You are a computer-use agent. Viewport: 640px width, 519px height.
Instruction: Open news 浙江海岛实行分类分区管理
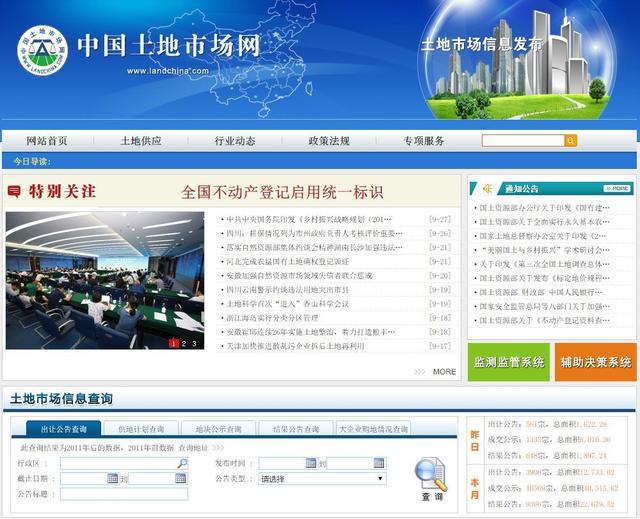coord(272,318)
